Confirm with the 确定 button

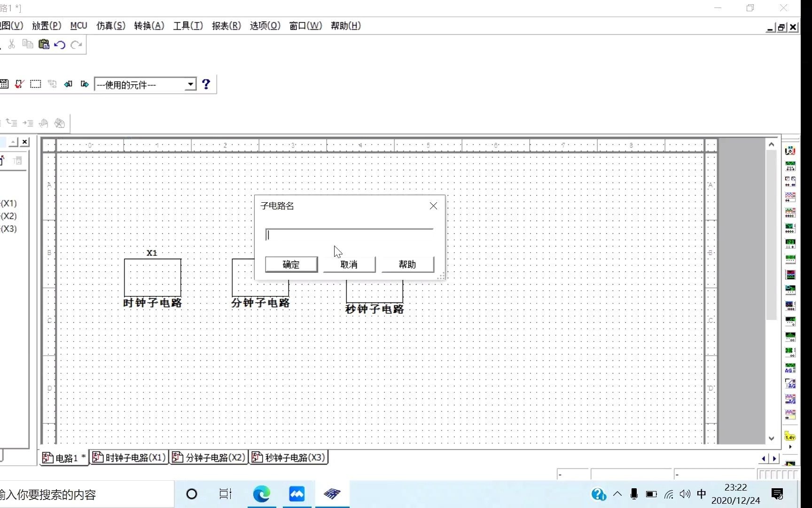tap(291, 264)
